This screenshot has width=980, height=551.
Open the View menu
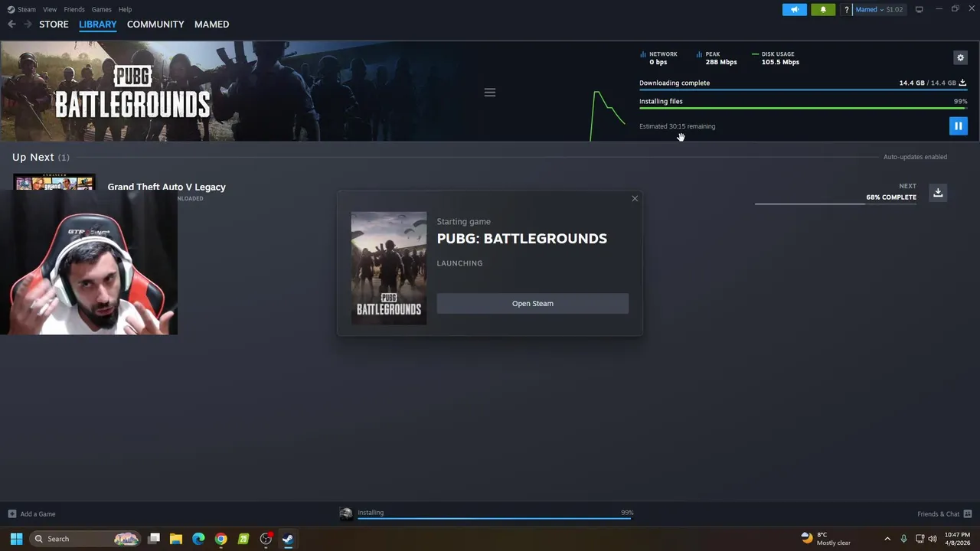click(x=50, y=9)
